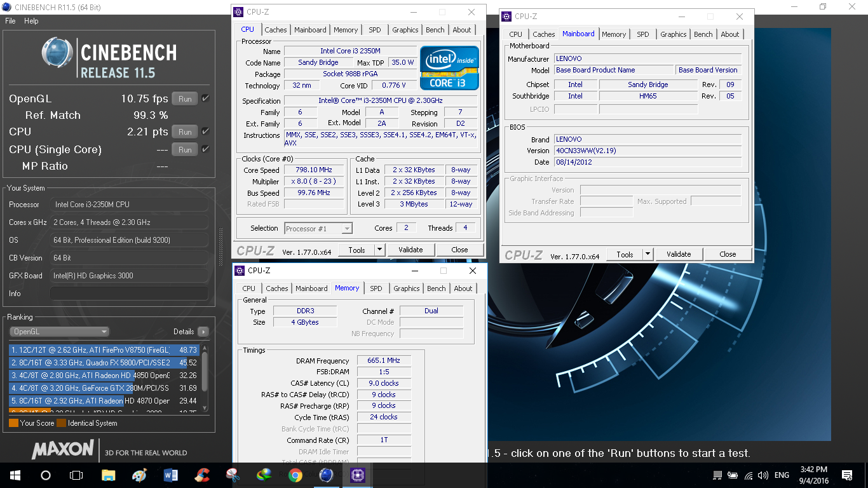The image size is (868, 488).
Task: Run the CPU benchmark
Action: coord(185,132)
